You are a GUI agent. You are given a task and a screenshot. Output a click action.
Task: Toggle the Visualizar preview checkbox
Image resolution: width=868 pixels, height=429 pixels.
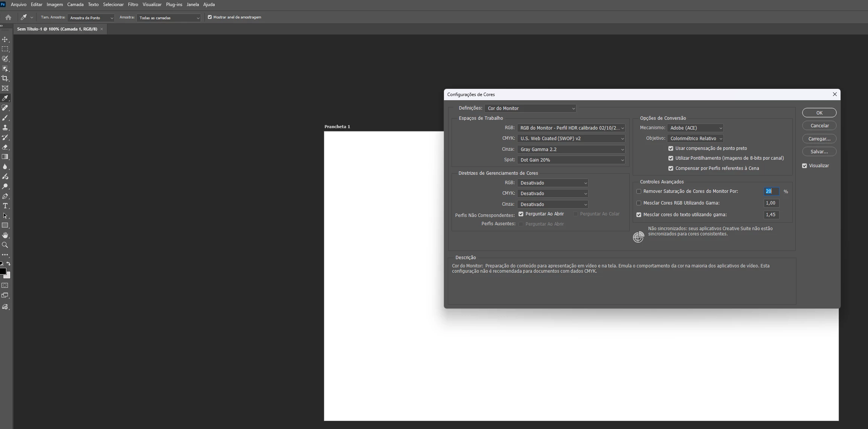[804, 166]
